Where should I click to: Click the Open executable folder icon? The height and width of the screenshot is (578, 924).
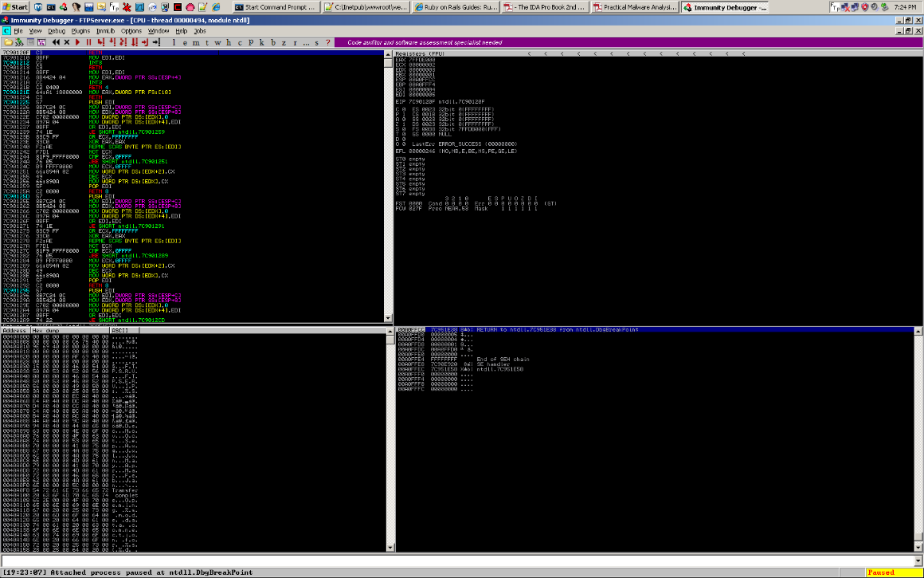[x=8, y=42]
